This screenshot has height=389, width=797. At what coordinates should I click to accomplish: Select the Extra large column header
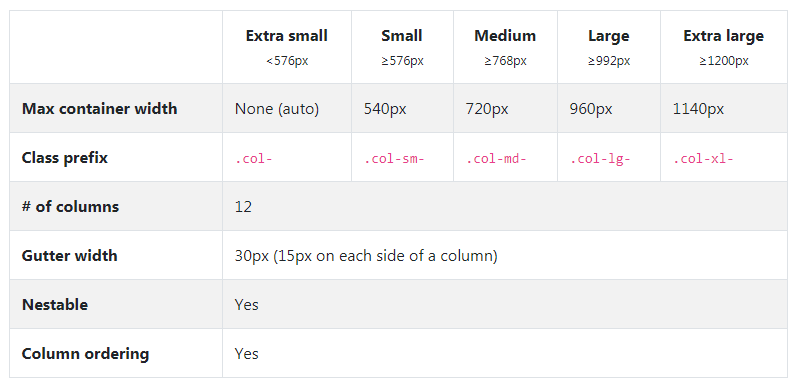coord(723,36)
